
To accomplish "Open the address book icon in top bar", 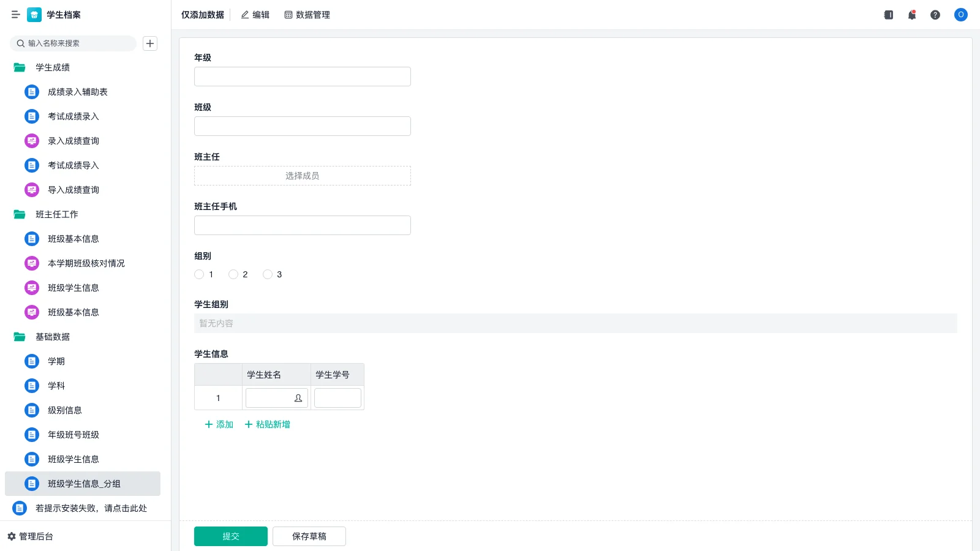I will 888,15.
